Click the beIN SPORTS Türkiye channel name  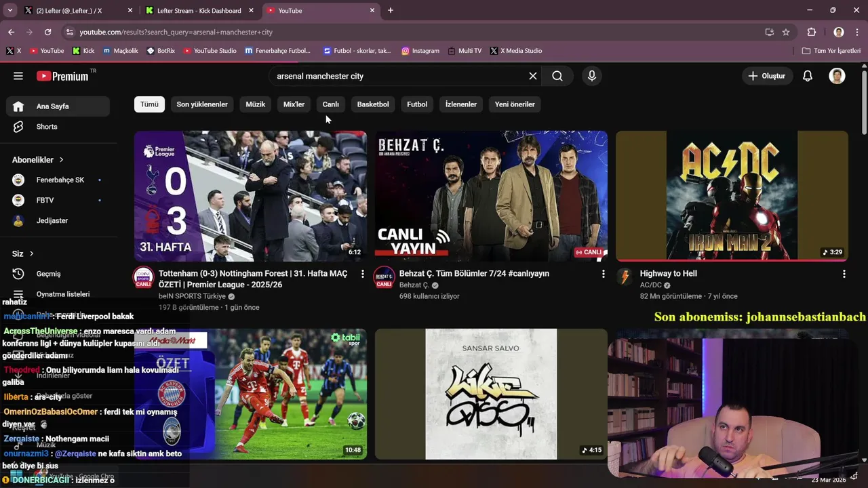click(192, 296)
